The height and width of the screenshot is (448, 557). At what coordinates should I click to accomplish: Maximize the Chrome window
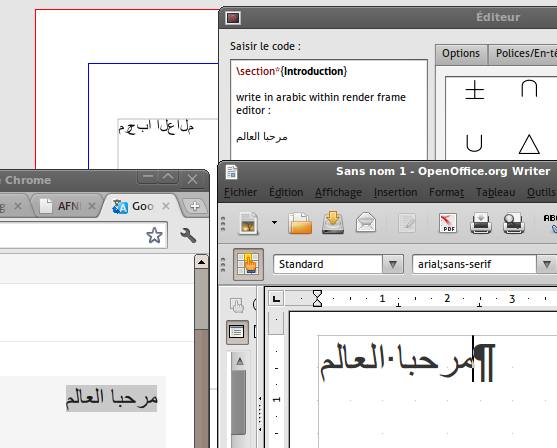pyautogui.click(x=168, y=177)
